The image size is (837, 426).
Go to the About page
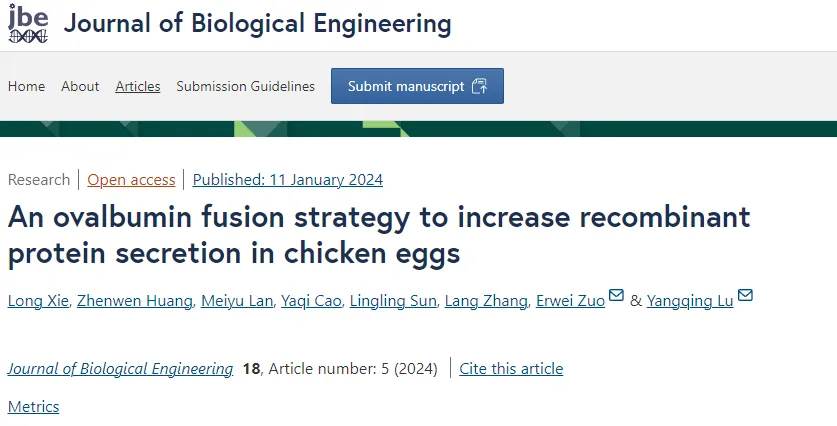coord(80,86)
